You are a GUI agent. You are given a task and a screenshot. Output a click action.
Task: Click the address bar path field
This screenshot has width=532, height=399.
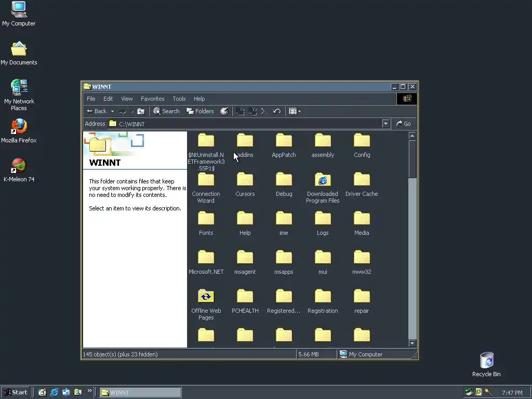click(x=248, y=124)
